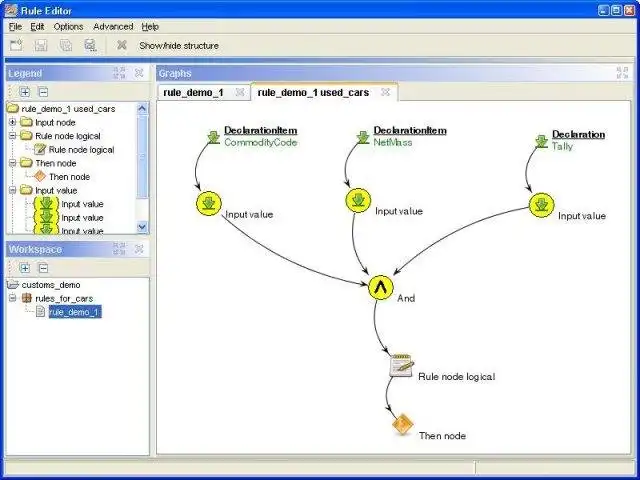Select rules_for_cars in Workspace tree
640x480 pixels.
pos(64,298)
